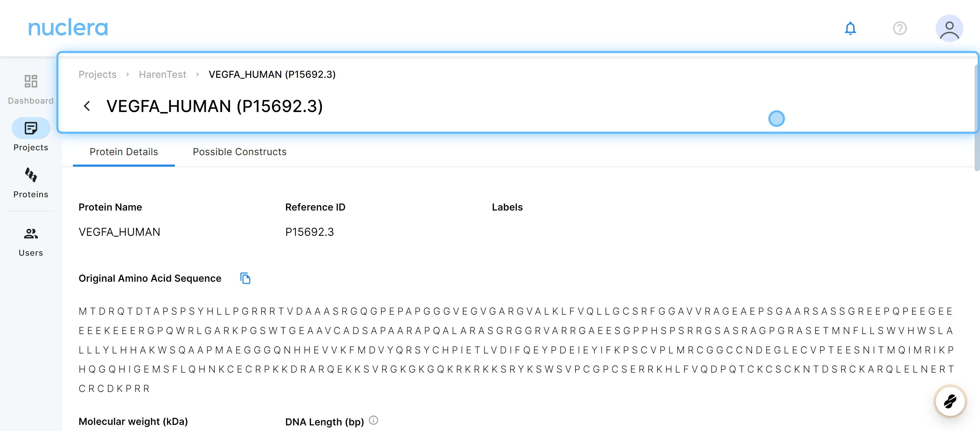Click the P15692.3 reference ID value
Screen dimensions: 980x431
[x=309, y=232]
